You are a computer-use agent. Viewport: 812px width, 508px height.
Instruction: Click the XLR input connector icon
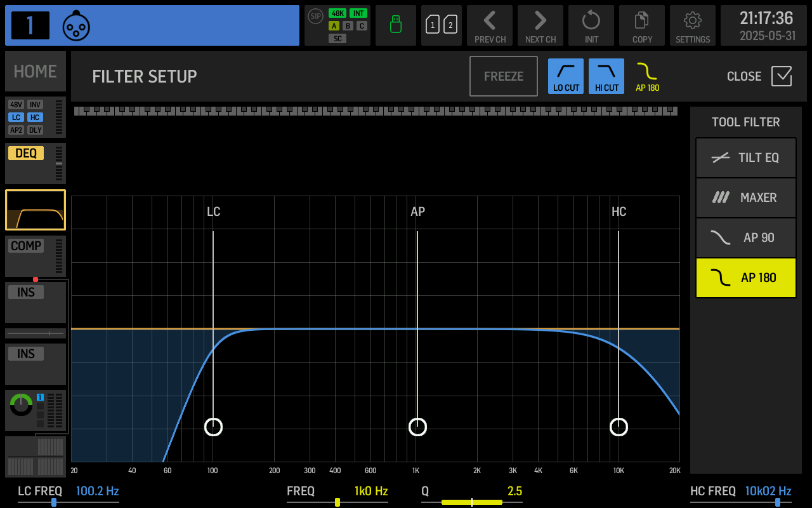coord(76,25)
